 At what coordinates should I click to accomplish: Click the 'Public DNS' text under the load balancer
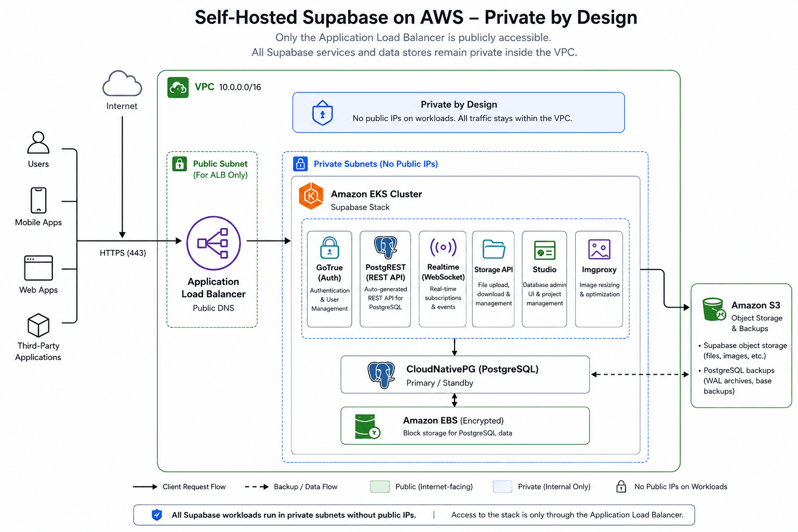[214, 308]
